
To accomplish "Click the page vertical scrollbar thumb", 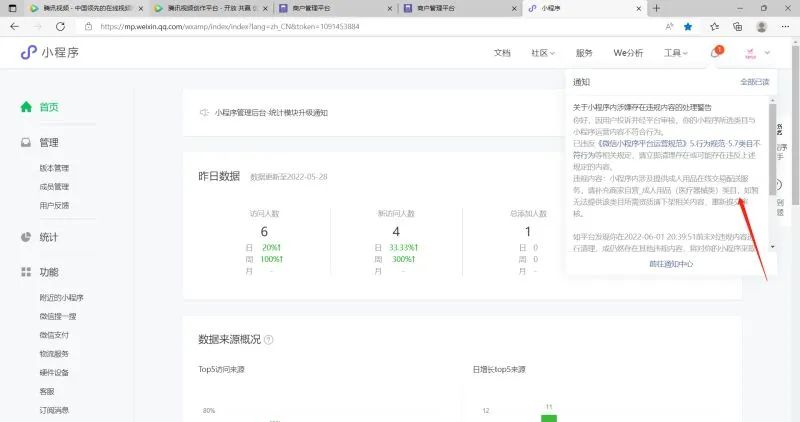I will coord(795,124).
